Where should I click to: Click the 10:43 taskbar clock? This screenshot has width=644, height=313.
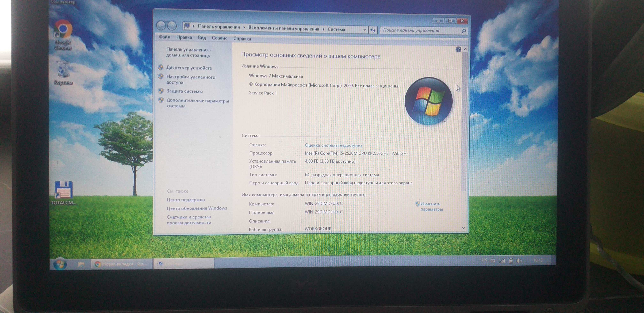click(538, 260)
